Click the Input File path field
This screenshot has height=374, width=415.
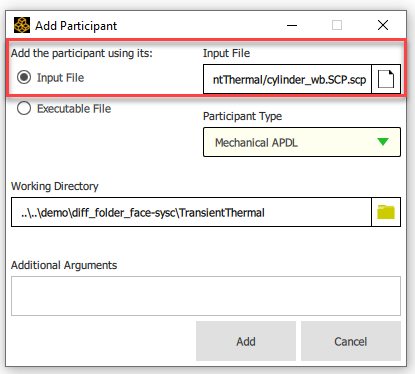(287, 79)
